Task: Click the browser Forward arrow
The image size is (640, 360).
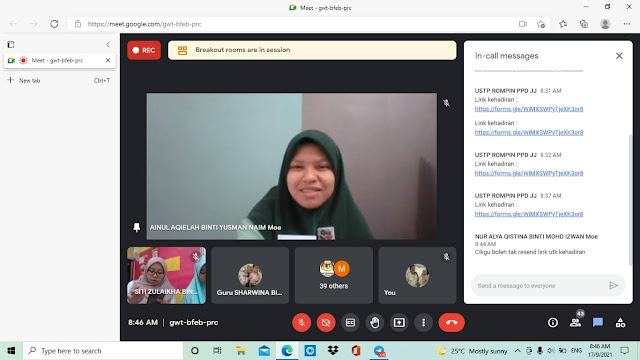Action: 33,24
